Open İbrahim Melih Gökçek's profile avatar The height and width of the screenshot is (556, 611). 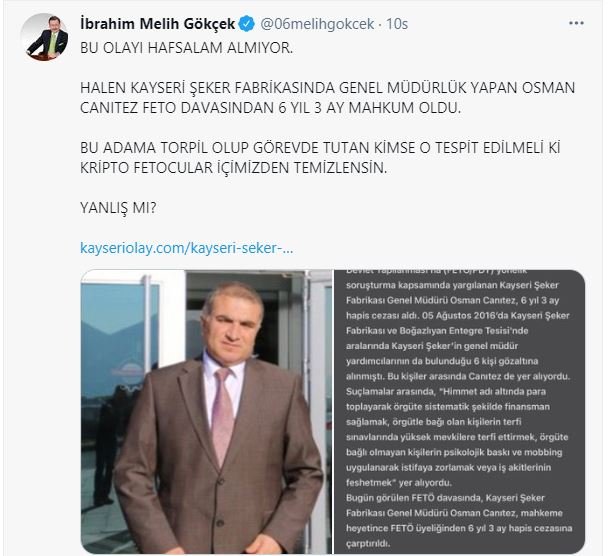(45, 37)
